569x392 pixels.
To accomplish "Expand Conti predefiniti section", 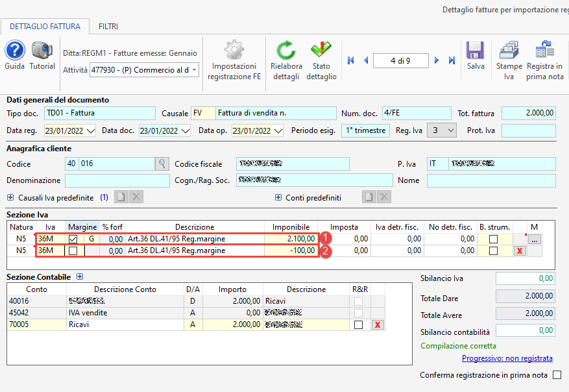I will [278, 197].
